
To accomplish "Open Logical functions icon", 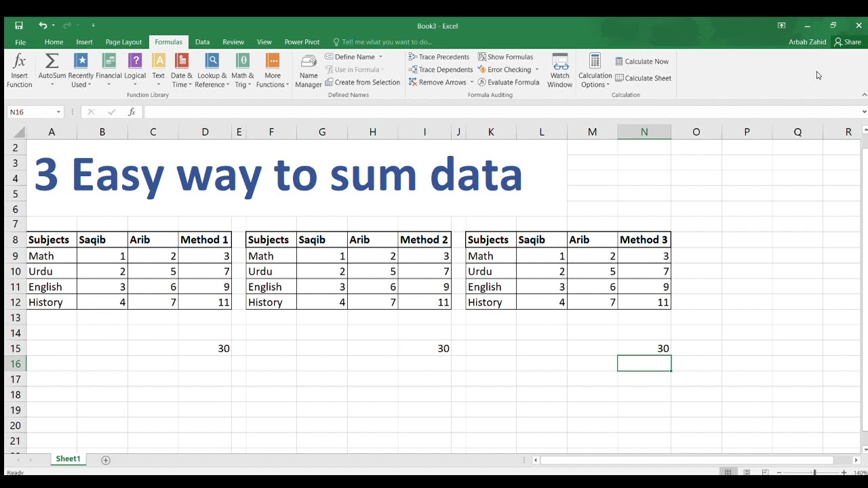I will tap(135, 61).
